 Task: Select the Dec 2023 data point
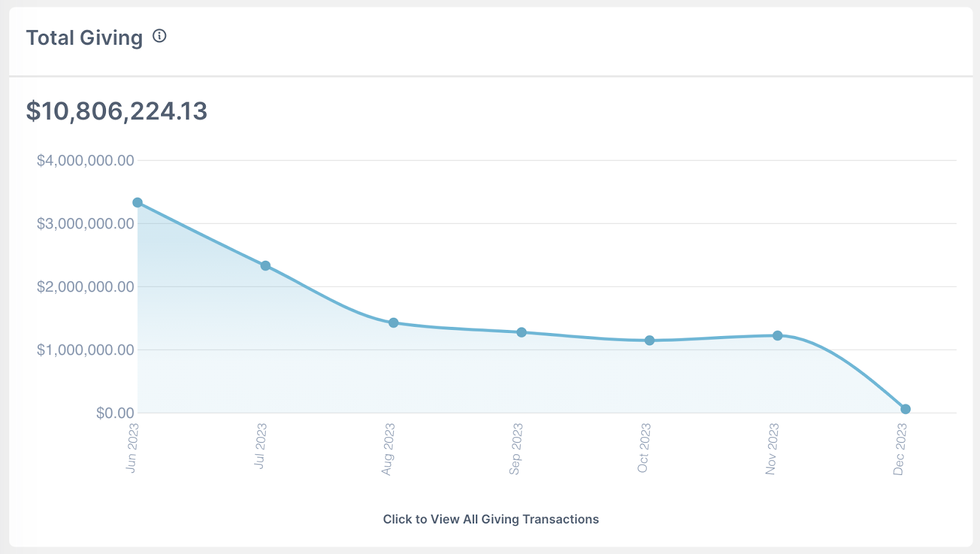point(905,409)
